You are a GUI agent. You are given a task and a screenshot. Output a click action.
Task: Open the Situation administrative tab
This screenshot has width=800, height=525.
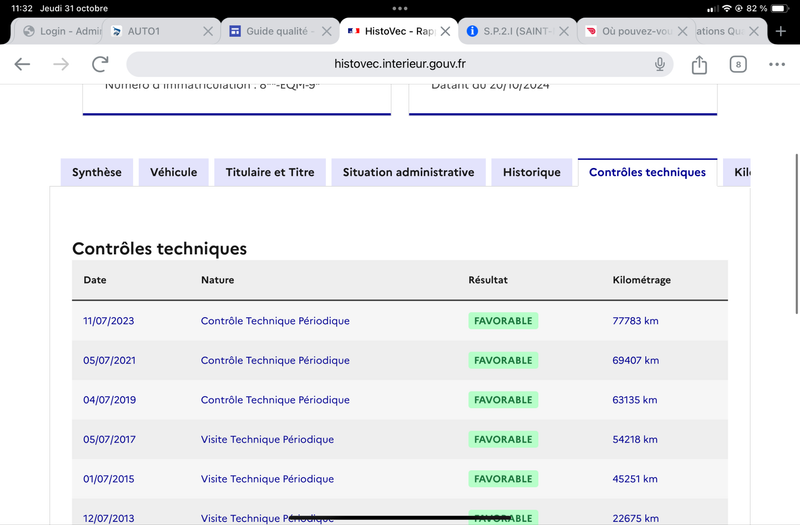tap(409, 172)
